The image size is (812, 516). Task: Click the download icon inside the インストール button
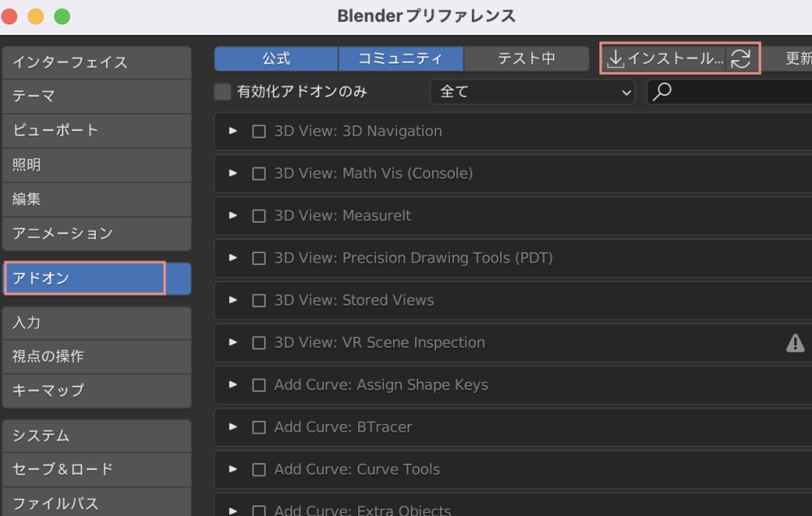[617, 59]
